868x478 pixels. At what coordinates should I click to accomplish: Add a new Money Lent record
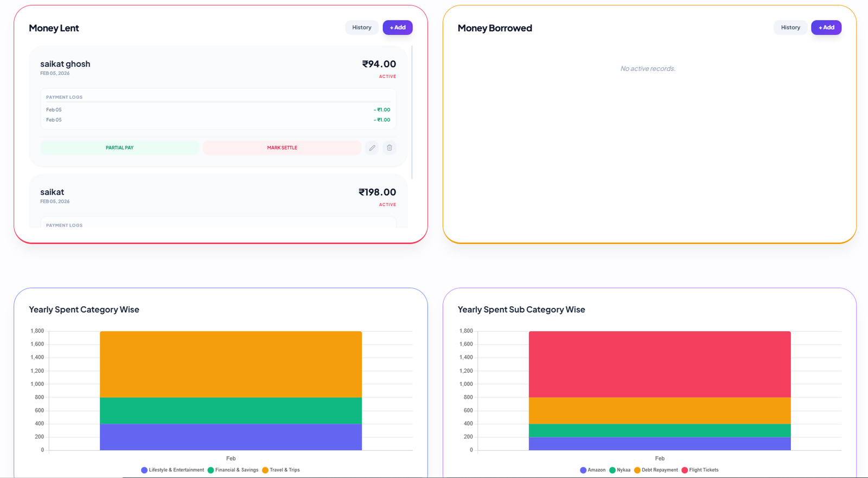[x=398, y=28]
